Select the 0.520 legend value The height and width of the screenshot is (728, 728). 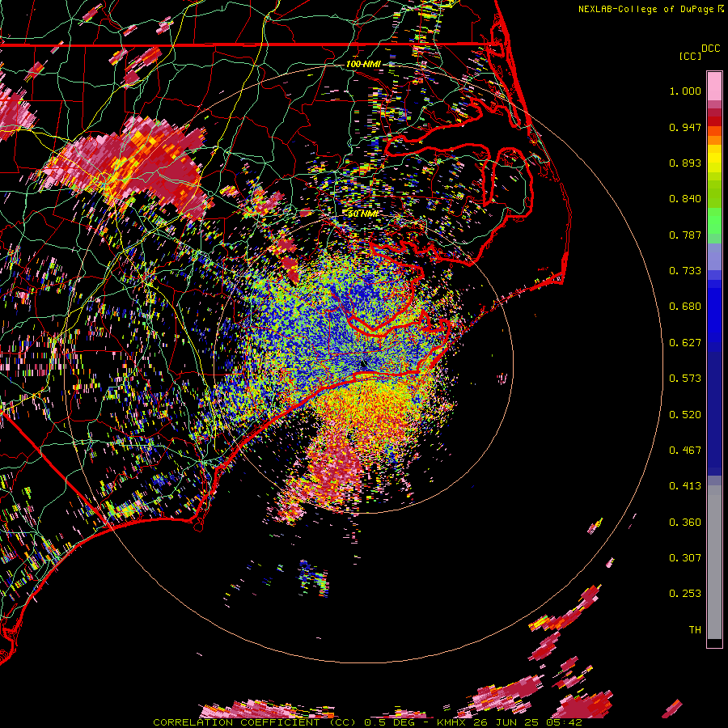[x=685, y=415]
